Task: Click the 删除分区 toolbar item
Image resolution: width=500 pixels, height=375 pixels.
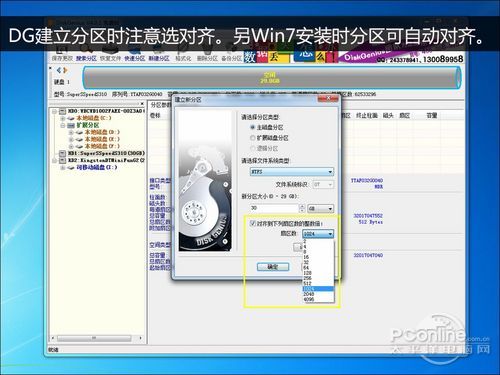Action: (x=207, y=58)
